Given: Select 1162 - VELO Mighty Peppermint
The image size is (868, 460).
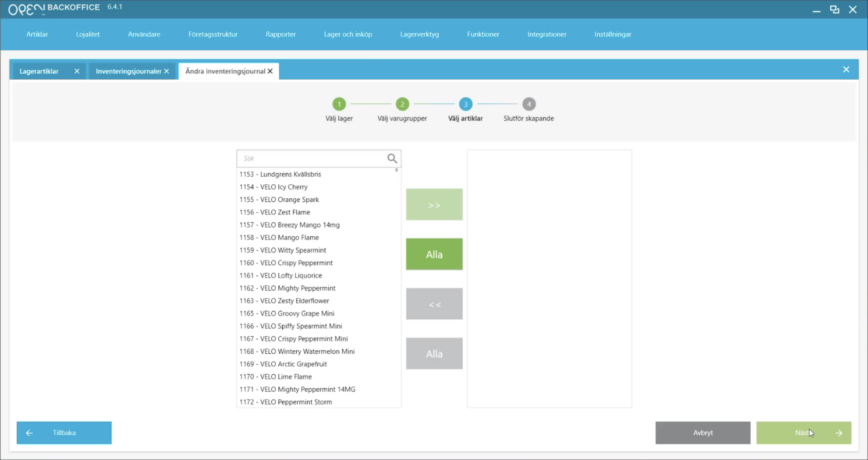Looking at the screenshot, I should pyautogui.click(x=318, y=288).
